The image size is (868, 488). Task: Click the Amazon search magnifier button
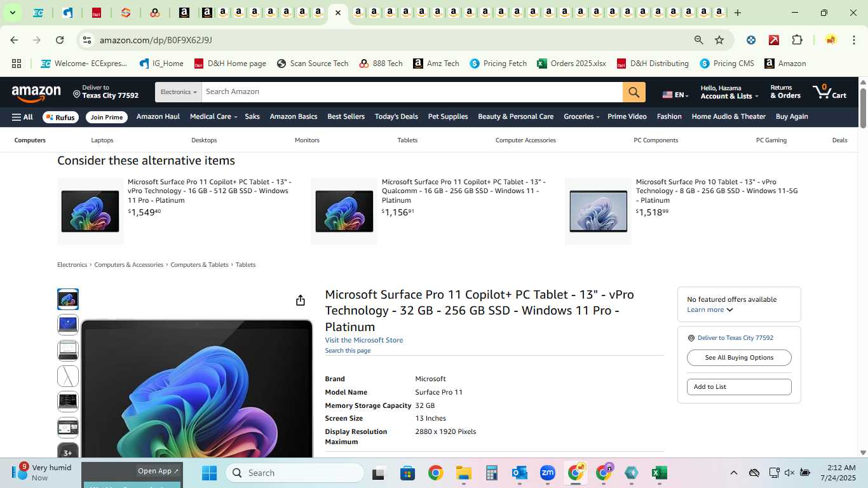(x=634, y=92)
